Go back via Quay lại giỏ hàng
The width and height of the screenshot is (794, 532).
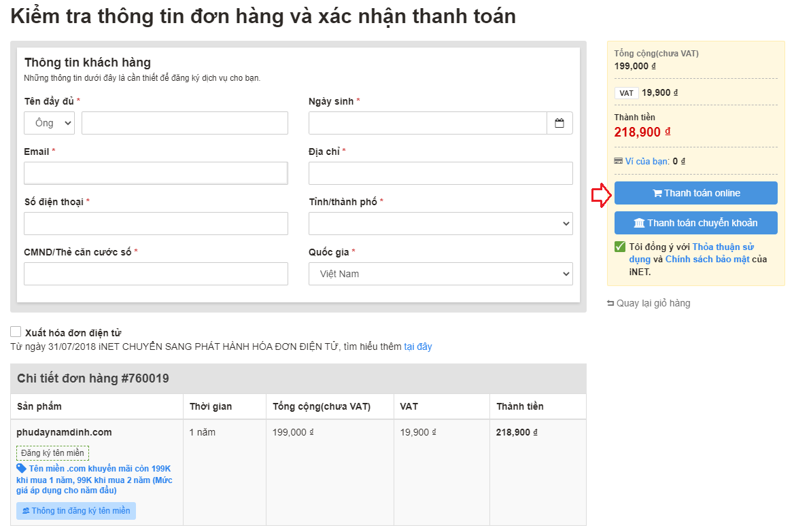(x=653, y=303)
